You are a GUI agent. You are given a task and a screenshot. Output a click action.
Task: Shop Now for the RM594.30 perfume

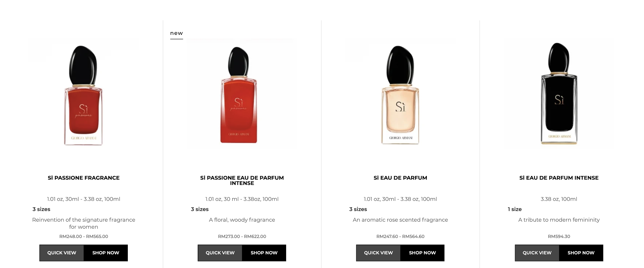[581, 253]
